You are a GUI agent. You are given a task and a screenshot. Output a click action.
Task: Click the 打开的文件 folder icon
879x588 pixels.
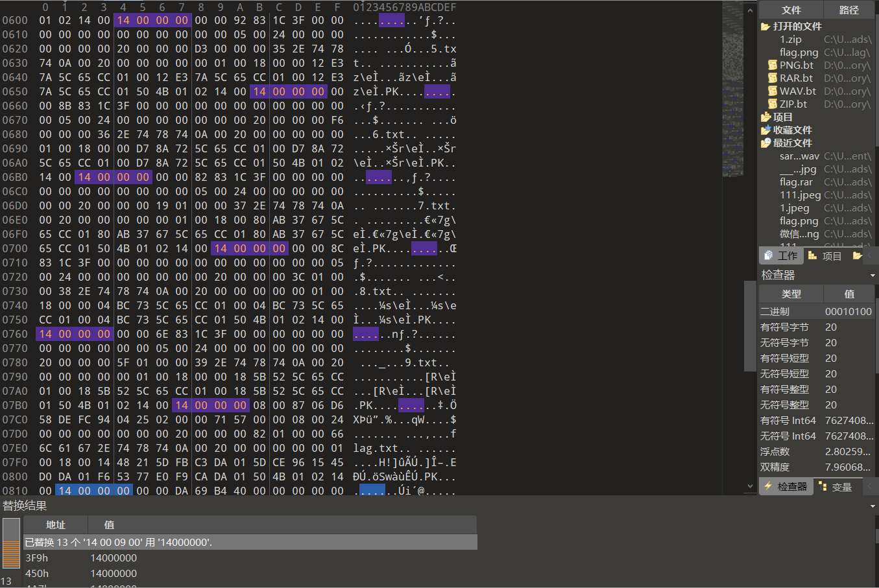[x=765, y=27]
